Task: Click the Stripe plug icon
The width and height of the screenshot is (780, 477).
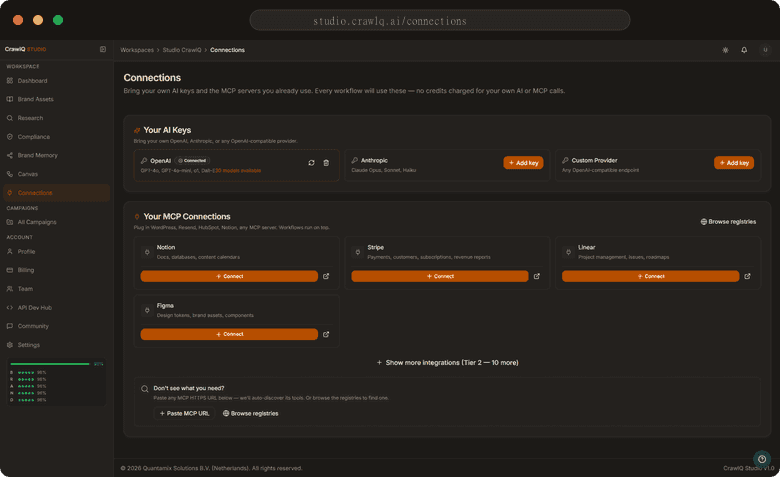Action: (x=358, y=252)
